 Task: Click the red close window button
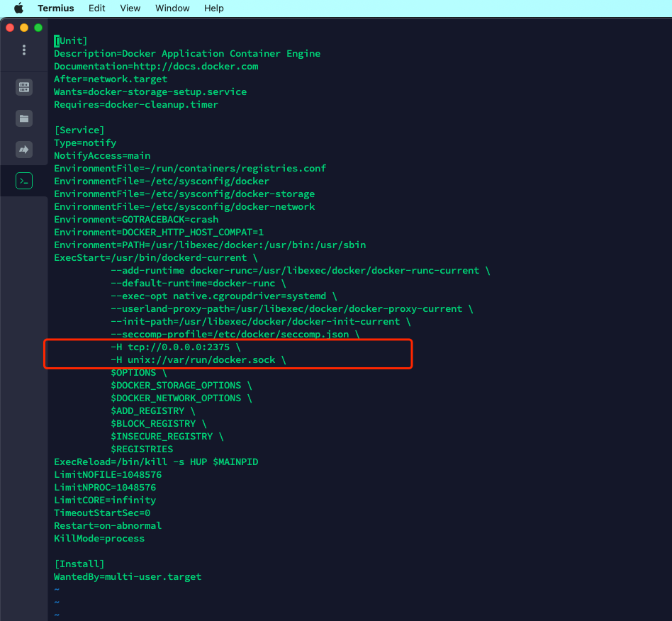(x=10, y=28)
